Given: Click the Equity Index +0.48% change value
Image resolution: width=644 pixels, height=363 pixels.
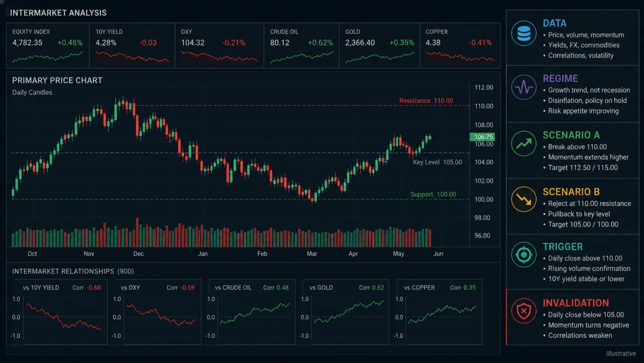Looking at the screenshot, I should 70,43.
